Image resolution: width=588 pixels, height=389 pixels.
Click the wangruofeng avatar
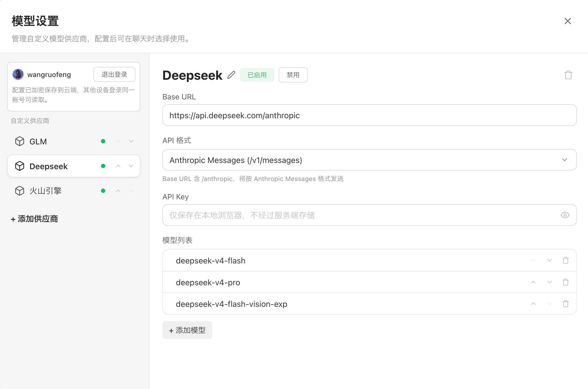(18, 74)
